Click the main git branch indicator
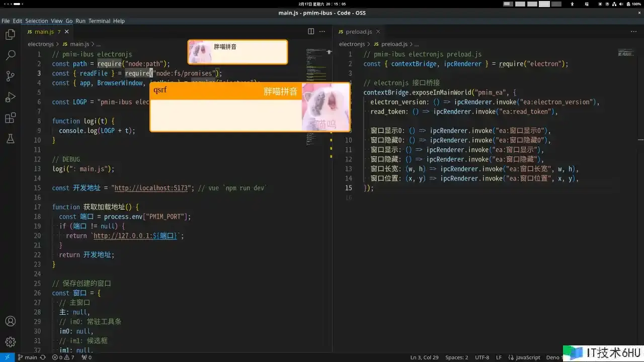Image resolution: width=644 pixels, height=362 pixels. pyautogui.click(x=27, y=357)
